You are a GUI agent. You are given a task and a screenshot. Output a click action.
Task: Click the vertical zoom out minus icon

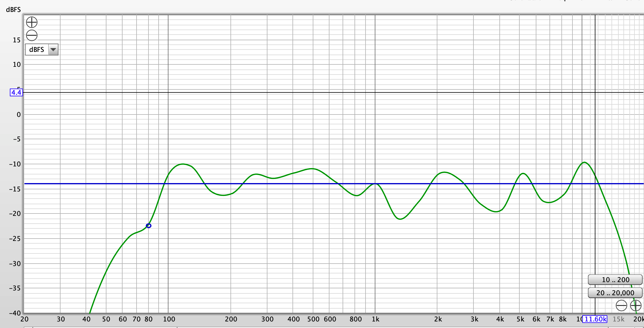point(32,35)
